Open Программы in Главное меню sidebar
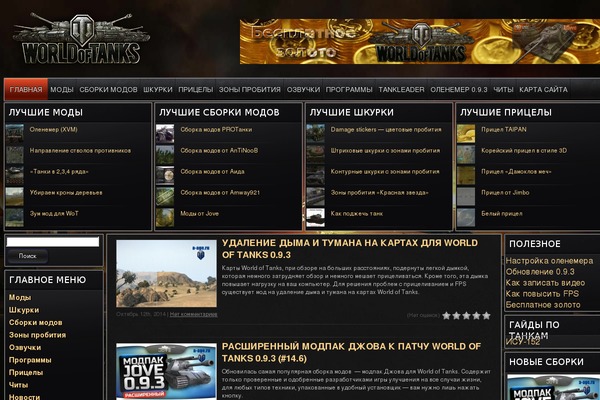This screenshot has height=400, width=600. click(30, 360)
